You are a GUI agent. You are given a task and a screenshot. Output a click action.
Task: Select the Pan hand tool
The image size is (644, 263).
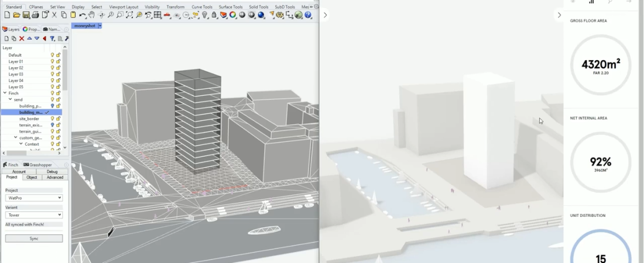tap(92, 15)
